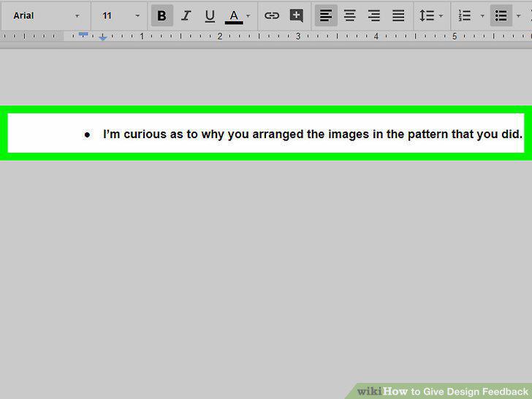Select right align
The image size is (532, 399).
click(374, 15)
